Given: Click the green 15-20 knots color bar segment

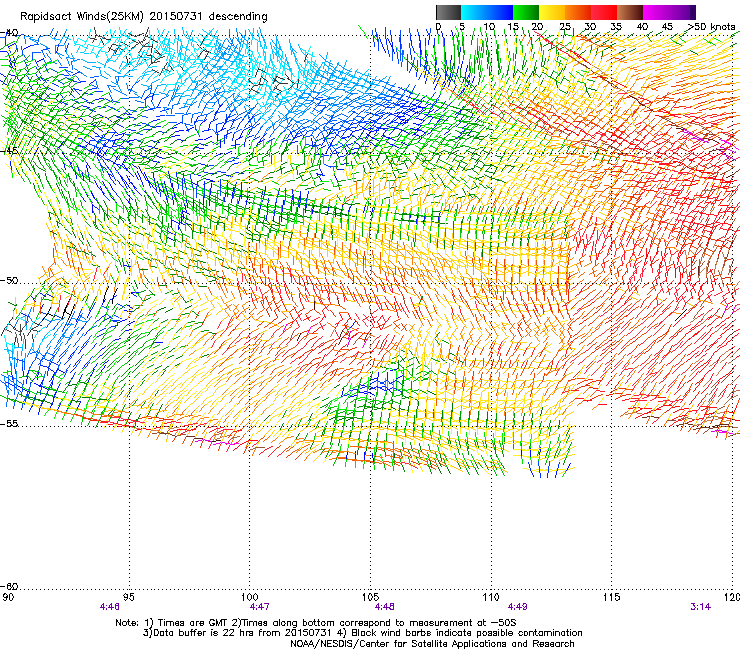Looking at the screenshot, I should click(x=526, y=12).
